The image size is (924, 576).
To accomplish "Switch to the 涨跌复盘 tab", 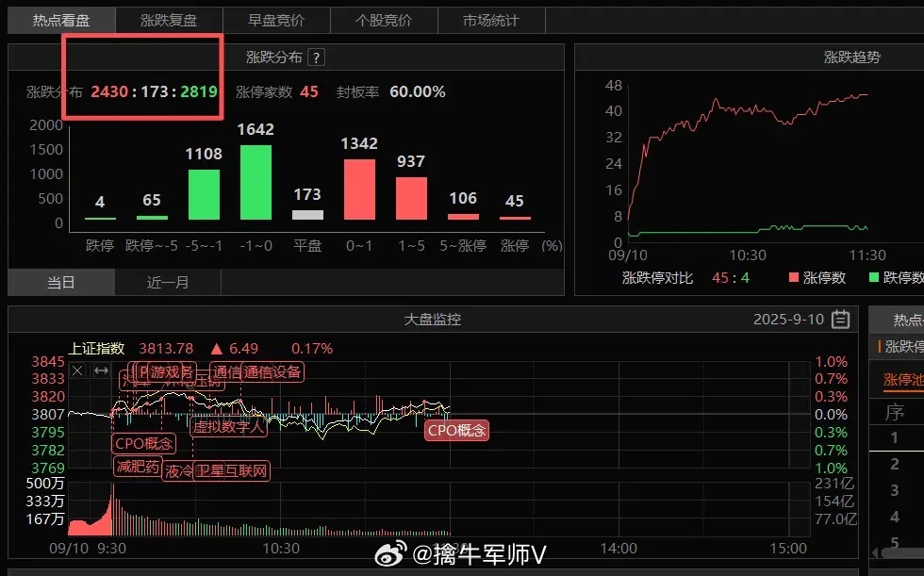I will tap(169, 21).
